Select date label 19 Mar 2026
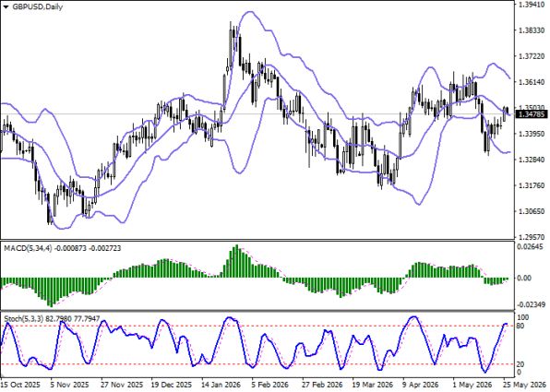The height and width of the screenshot is (392, 550). click(372, 385)
